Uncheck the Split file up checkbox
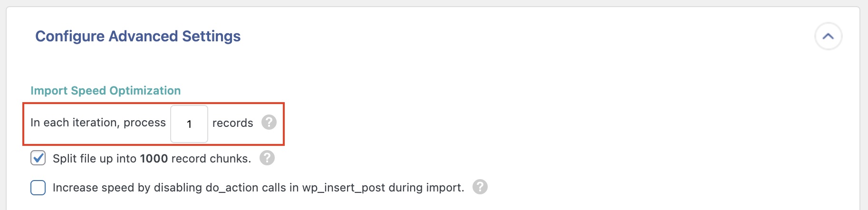This screenshot has height=210, width=868. (38, 158)
